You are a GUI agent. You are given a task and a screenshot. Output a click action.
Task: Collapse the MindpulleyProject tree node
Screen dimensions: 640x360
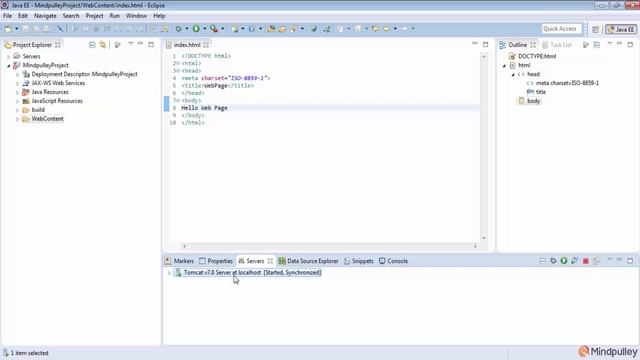[x=9, y=65]
